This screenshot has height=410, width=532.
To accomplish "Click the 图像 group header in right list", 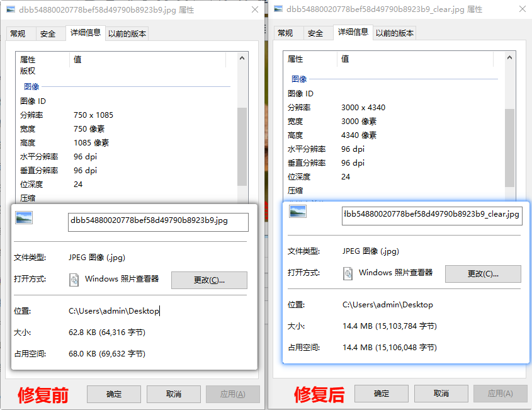I will click(x=299, y=79).
